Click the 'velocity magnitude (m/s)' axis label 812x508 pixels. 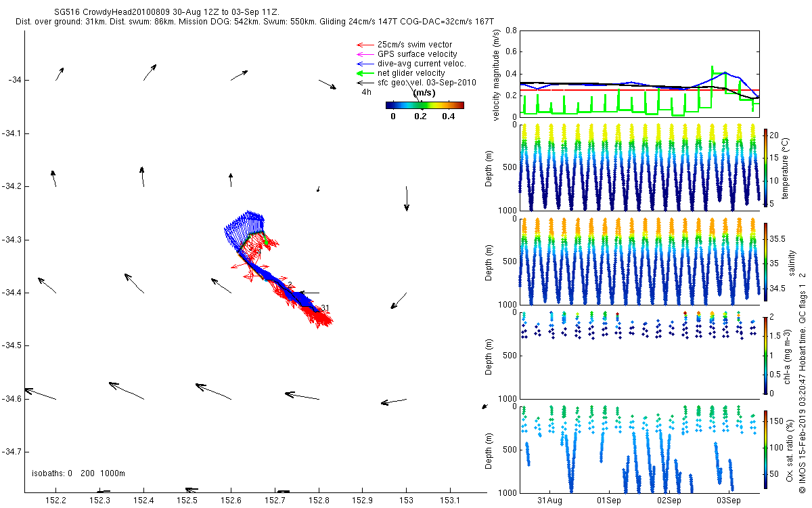pyautogui.click(x=497, y=75)
